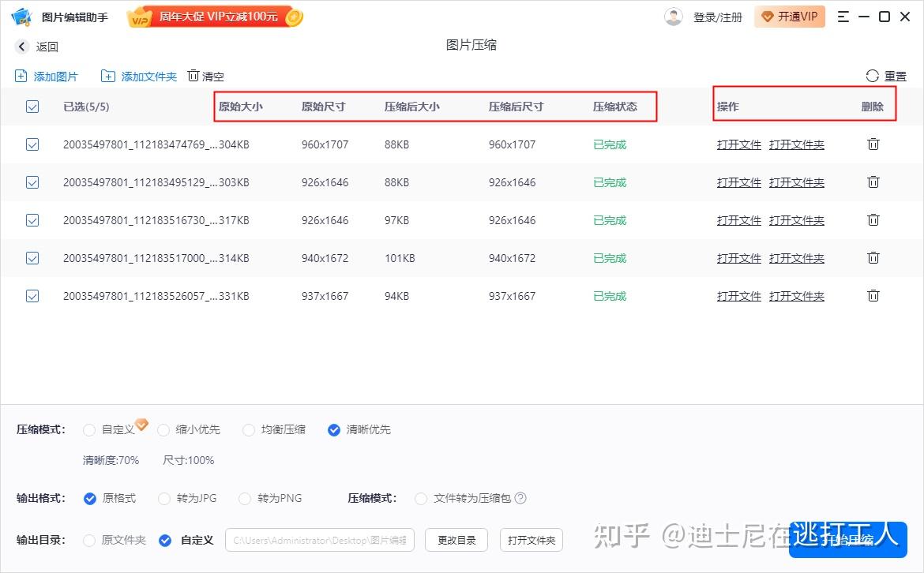The height and width of the screenshot is (573, 924).
Task: Open folder in the 331KB row via 打开文件夹
Action: tap(797, 296)
